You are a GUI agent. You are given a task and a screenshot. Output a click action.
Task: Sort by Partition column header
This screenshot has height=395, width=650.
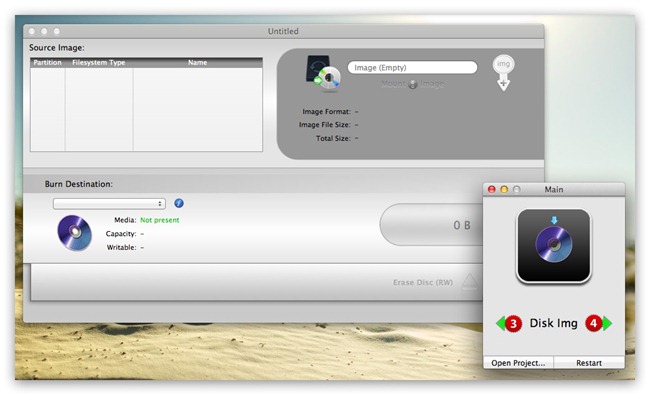tap(47, 63)
